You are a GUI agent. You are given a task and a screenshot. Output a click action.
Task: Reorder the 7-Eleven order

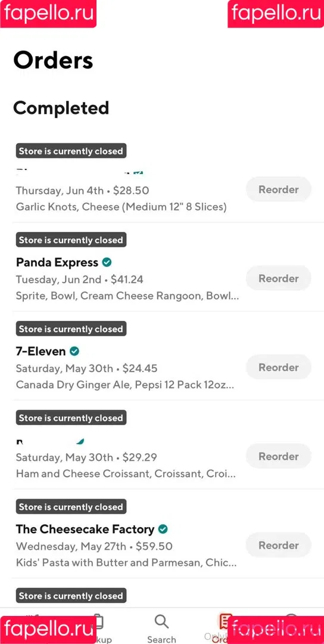coord(279,367)
